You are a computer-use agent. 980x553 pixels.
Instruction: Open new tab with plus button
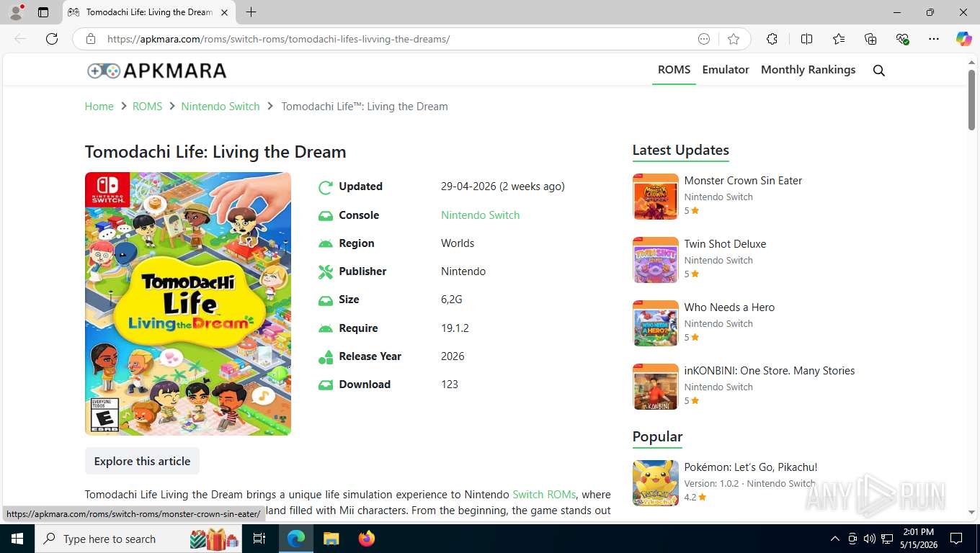(251, 12)
